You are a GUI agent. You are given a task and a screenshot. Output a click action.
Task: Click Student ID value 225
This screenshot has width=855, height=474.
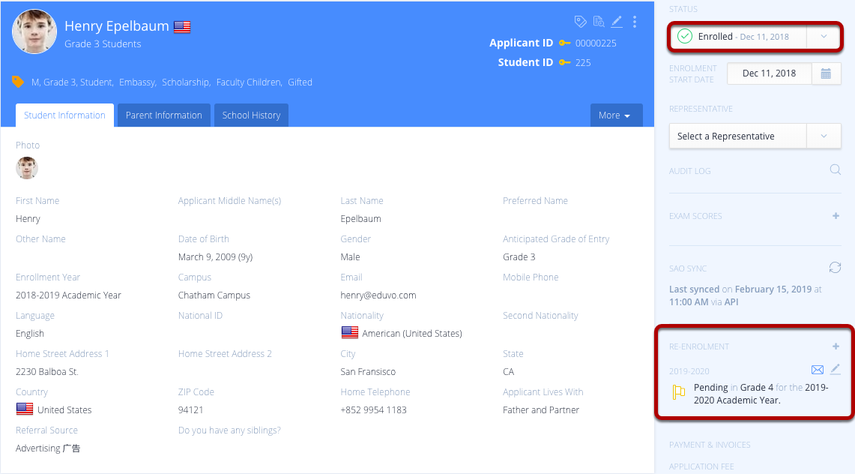(583, 63)
